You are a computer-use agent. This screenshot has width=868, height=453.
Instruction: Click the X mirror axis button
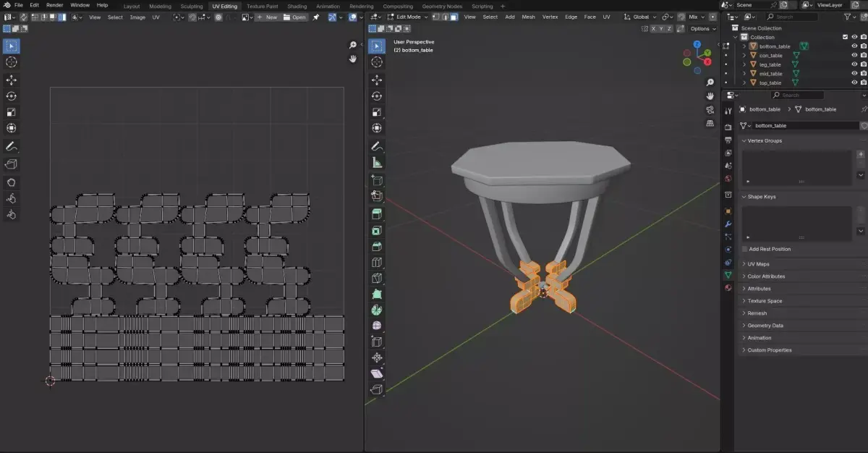[x=653, y=29]
